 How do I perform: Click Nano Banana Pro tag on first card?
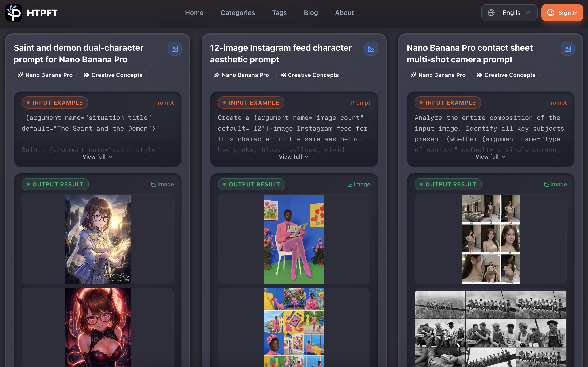coord(45,75)
